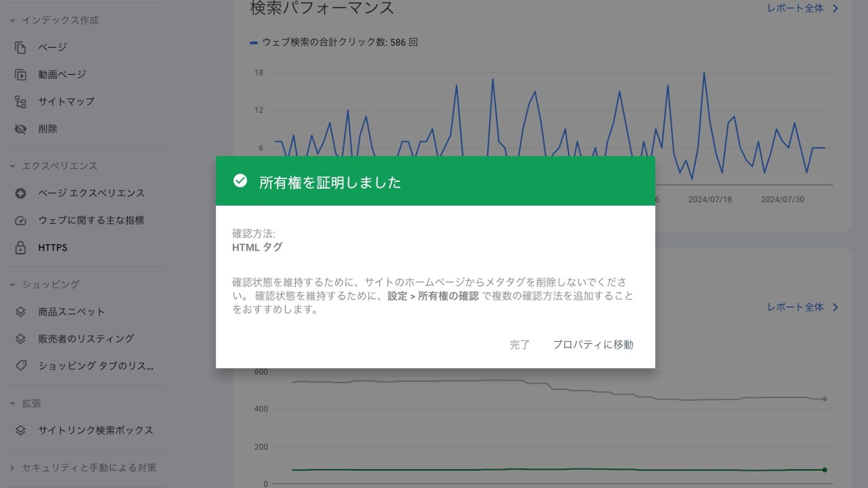This screenshot has width=868, height=488.
Task: Click the ページ エクスペリエンス plus-circle icon
Action: coord(20,193)
